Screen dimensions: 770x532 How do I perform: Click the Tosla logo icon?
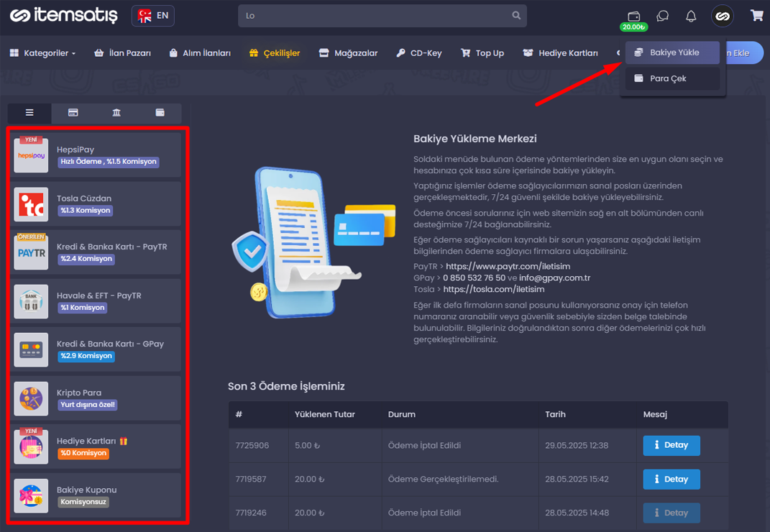click(x=31, y=204)
